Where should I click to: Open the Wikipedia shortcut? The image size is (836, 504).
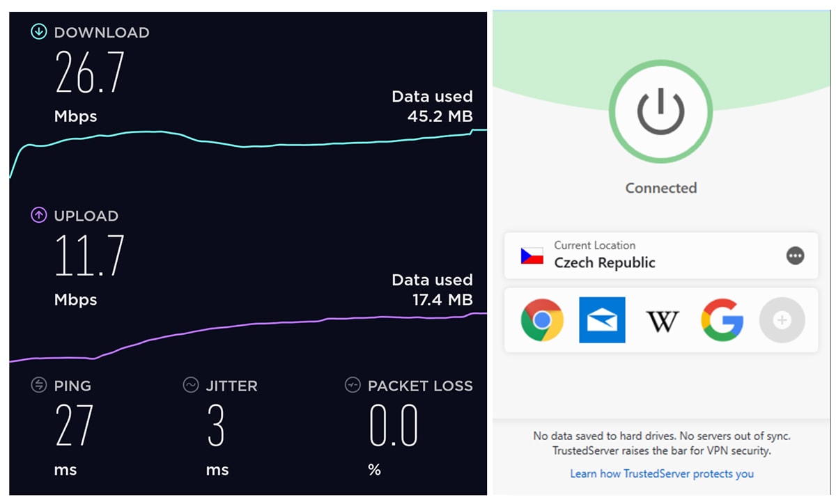[663, 321]
